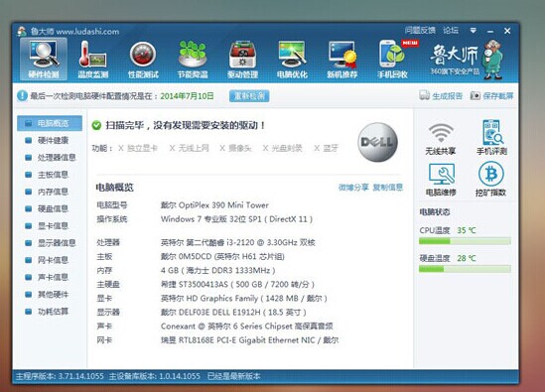Screen dimensions: 545x392
Task: Click the OptiPlex 390 Mini Tower model text
Action: coord(214,205)
